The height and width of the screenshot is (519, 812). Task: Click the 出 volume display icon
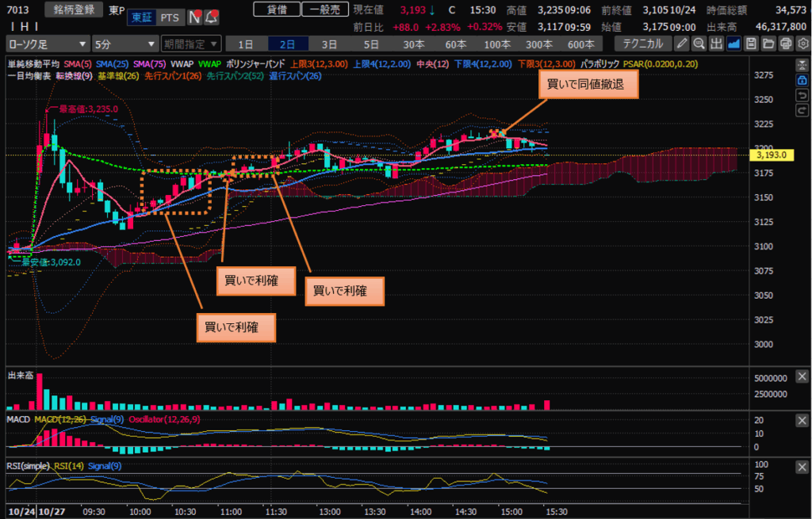tap(716, 44)
